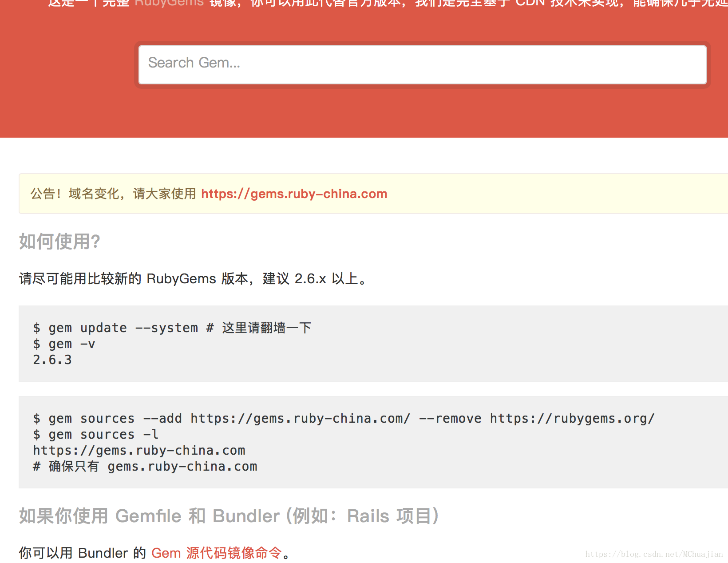The height and width of the screenshot is (563, 728).
Task: Click the RubyGems link in the header description
Action: point(169,3)
